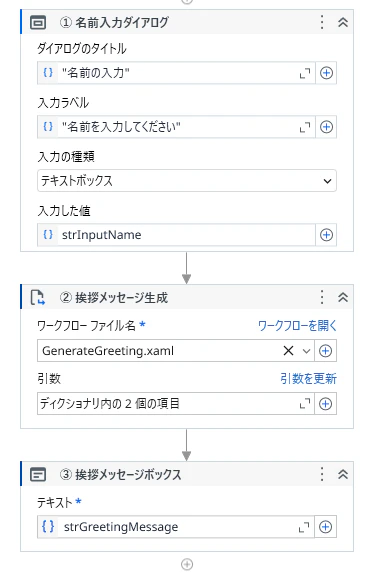Click the 入力の種類 label
The width and height of the screenshot is (379, 580).
[66, 156]
